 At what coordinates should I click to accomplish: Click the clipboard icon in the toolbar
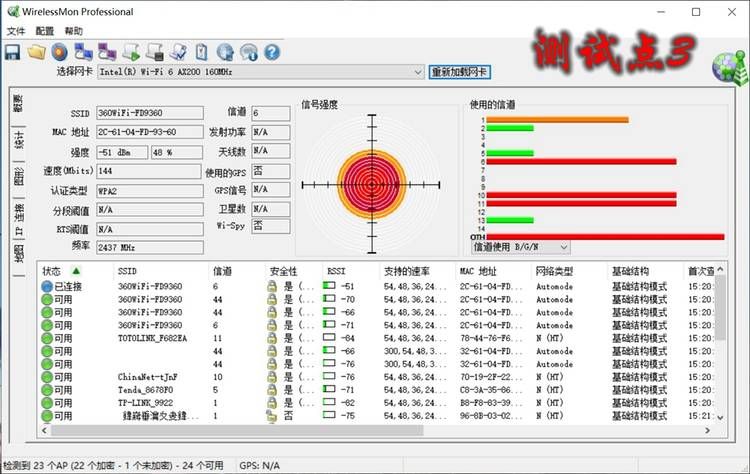[201, 52]
